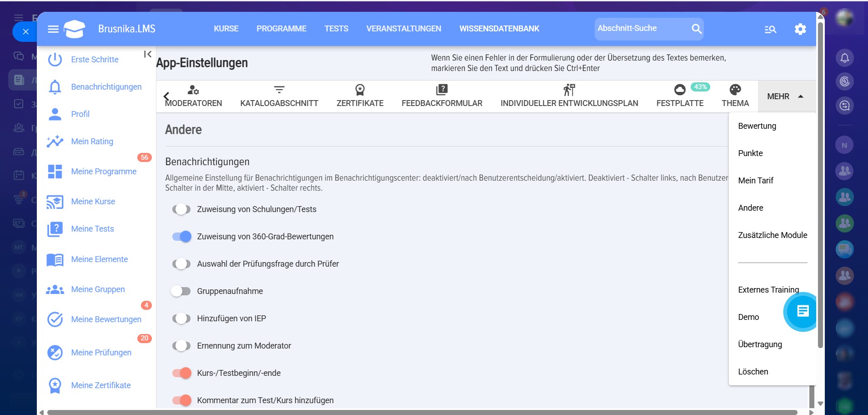Viewport: 868px width, 415px height.
Task: Select Zusätzliche Module from the Mehr menu
Action: point(772,235)
